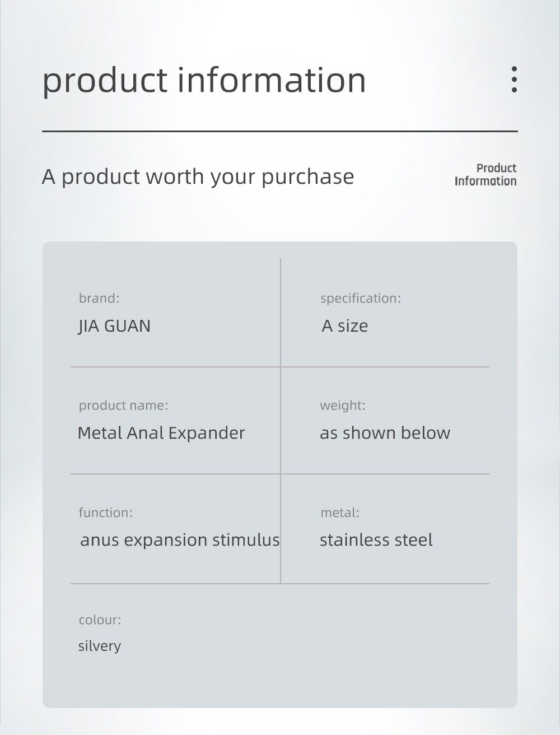Image resolution: width=560 pixels, height=735 pixels.
Task: Select the "silvery" colour value
Action: [x=100, y=645]
